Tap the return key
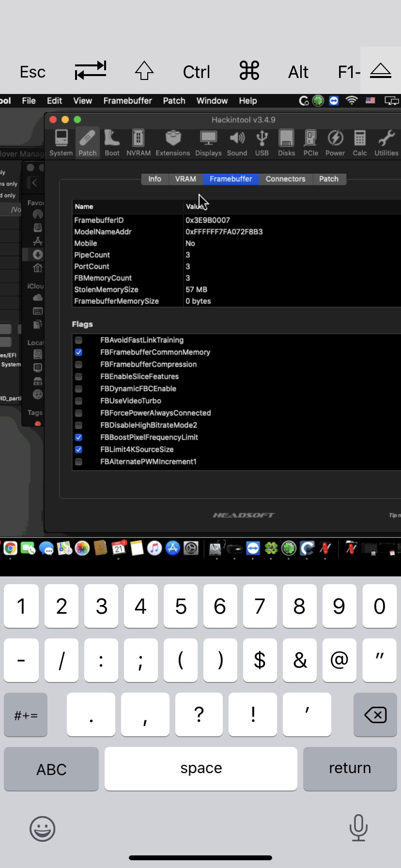The height and width of the screenshot is (868, 401). point(350,769)
